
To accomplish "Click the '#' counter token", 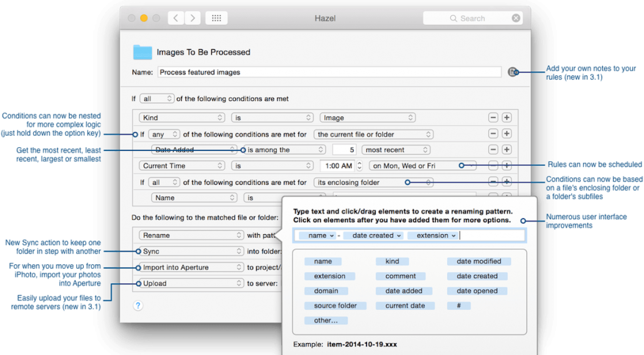I will coord(459,306).
